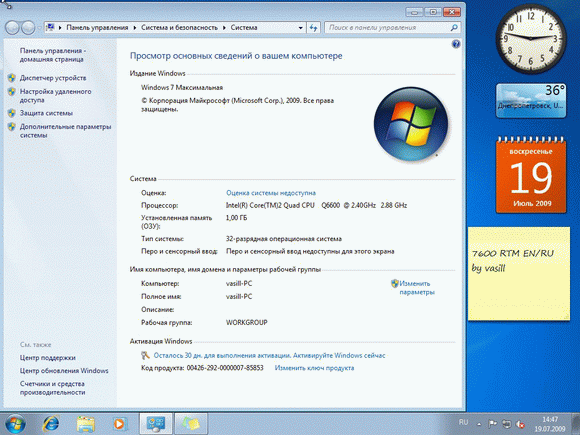This screenshot has height=435, width=580.
Task: Click the control panel icon in address bar
Action: click(x=51, y=27)
